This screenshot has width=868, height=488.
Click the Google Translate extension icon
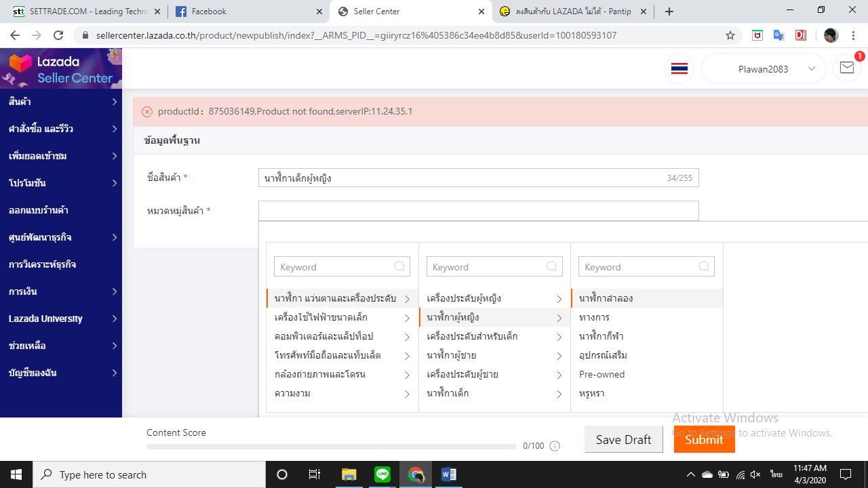coord(778,35)
